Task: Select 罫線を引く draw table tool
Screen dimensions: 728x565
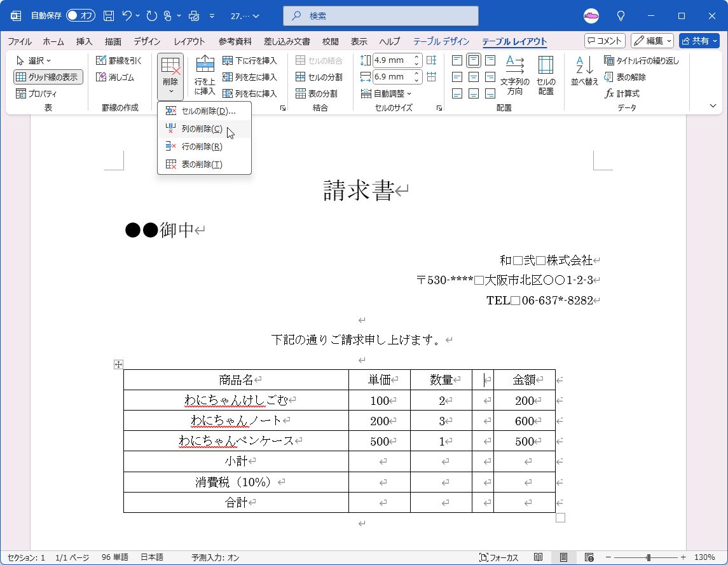Action: click(118, 60)
